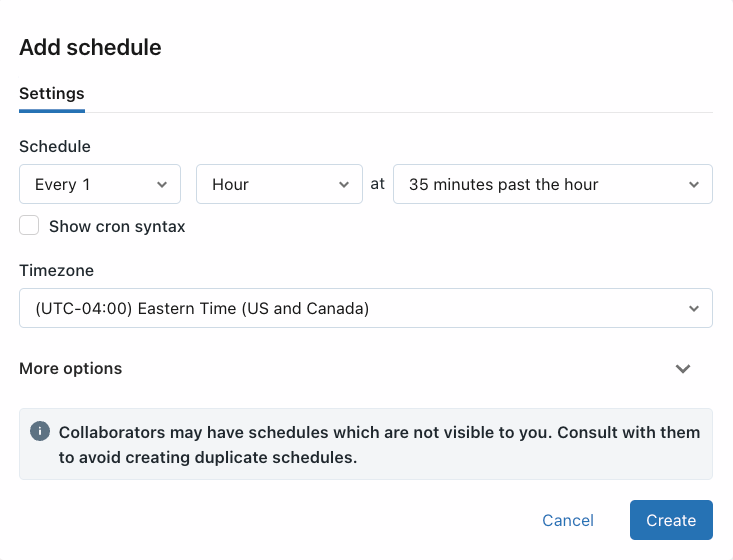Cancel the schedule dialog
This screenshot has height=560, width=733.
tap(568, 520)
